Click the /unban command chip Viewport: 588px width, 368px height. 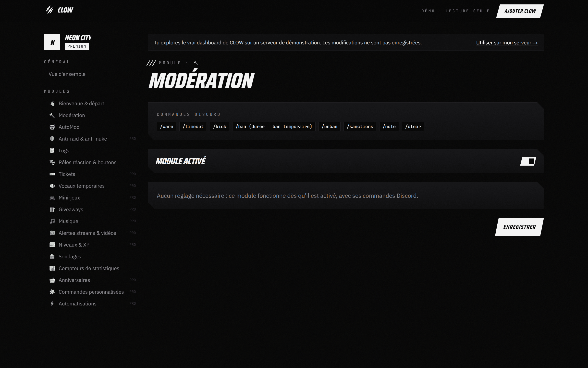(x=330, y=127)
